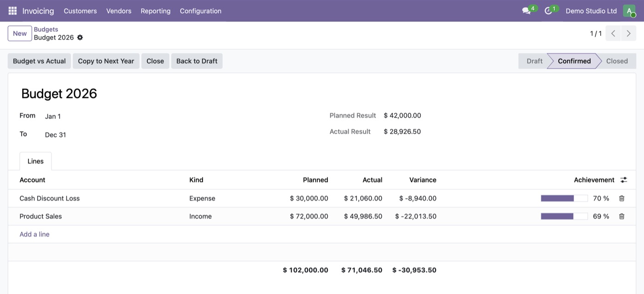Open the Customers menu
The image size is (644, 294).
pyautogui.click(x=80, y=11)
